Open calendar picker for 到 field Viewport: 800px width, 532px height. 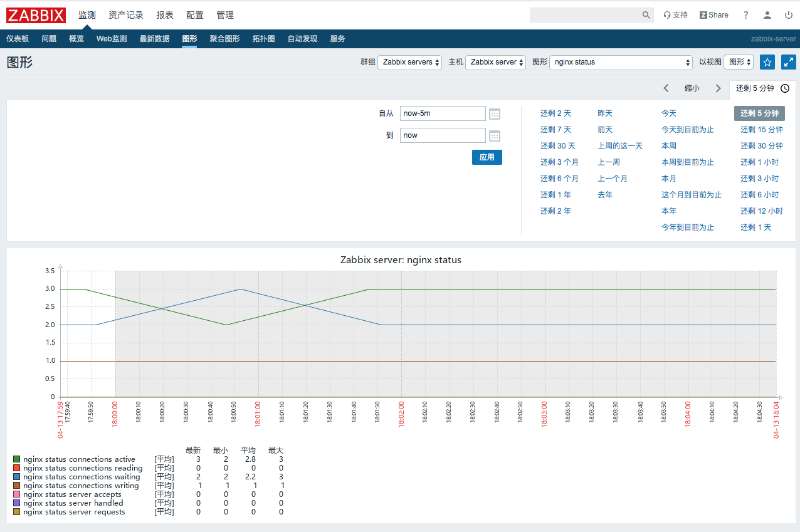[x=495, y=136]
